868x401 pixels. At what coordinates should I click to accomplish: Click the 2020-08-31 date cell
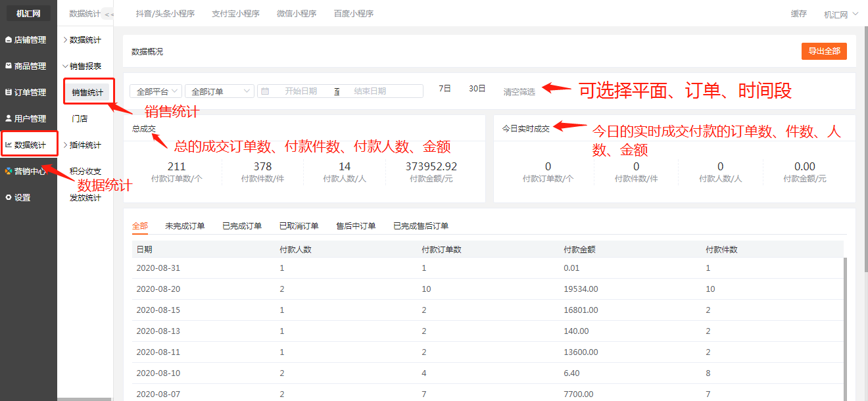point(158,268)
